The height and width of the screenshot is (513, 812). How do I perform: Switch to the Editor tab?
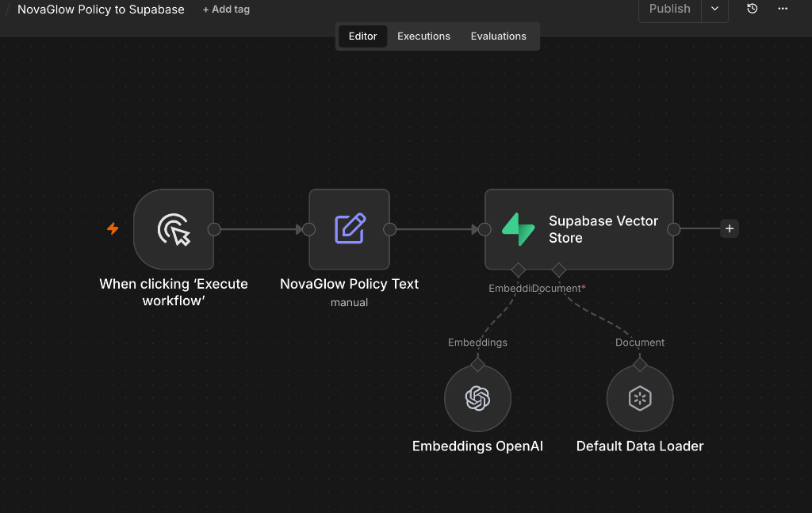362,36
